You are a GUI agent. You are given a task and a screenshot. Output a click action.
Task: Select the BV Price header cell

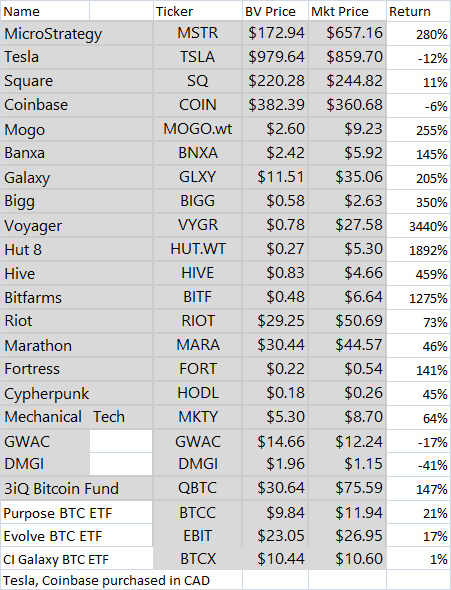coord(275,11)
